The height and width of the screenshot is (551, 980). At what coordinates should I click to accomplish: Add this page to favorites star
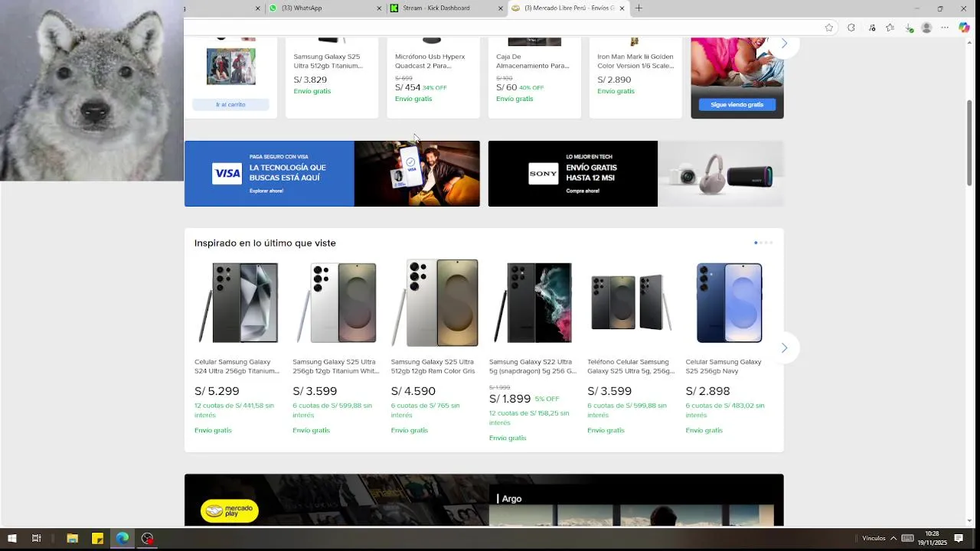click(829, 28)
